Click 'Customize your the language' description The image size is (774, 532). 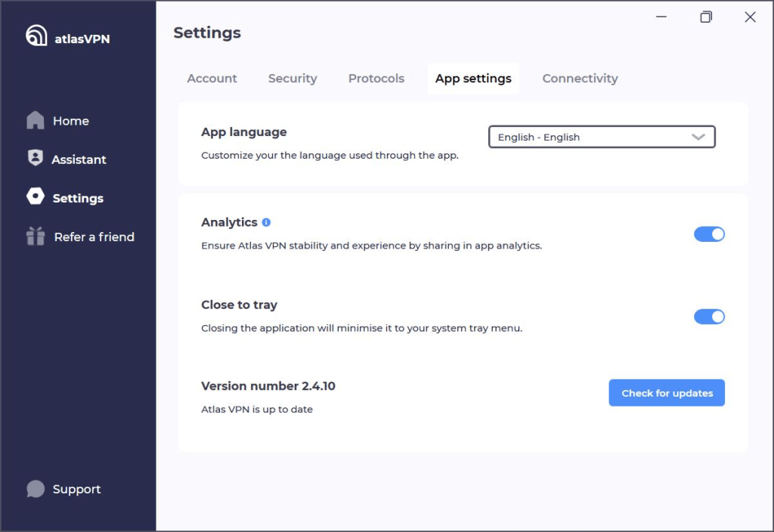click(x=330, y=156)
